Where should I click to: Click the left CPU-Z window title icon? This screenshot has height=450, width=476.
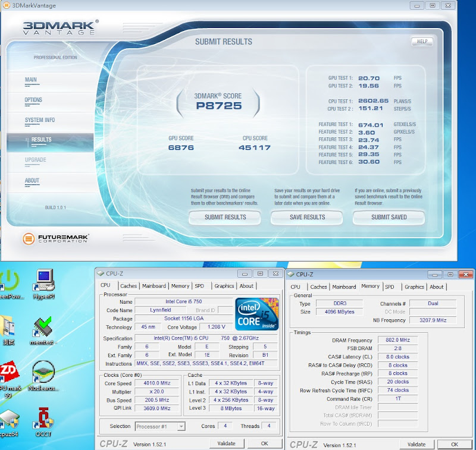pyautogui.click(x=101, y=273)
